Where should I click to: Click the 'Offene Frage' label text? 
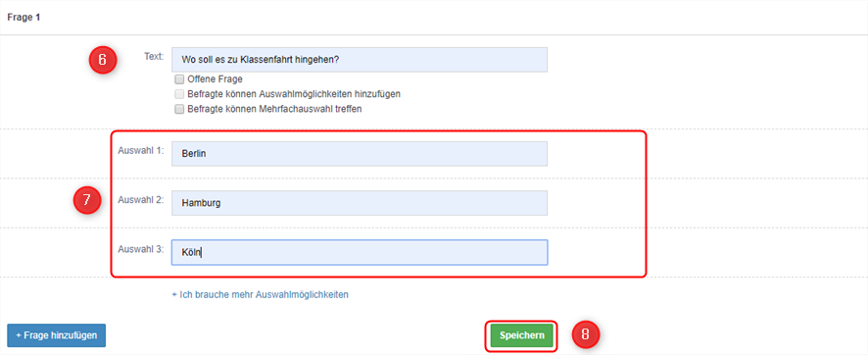(215, 79)
